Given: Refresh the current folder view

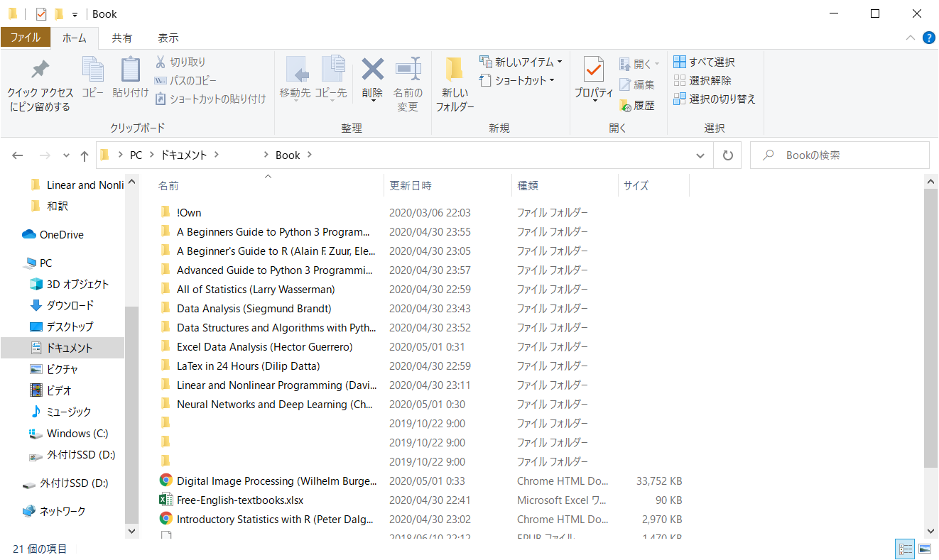Looking at the screenshot, I should pyautogui.click(x=727, y=155).
